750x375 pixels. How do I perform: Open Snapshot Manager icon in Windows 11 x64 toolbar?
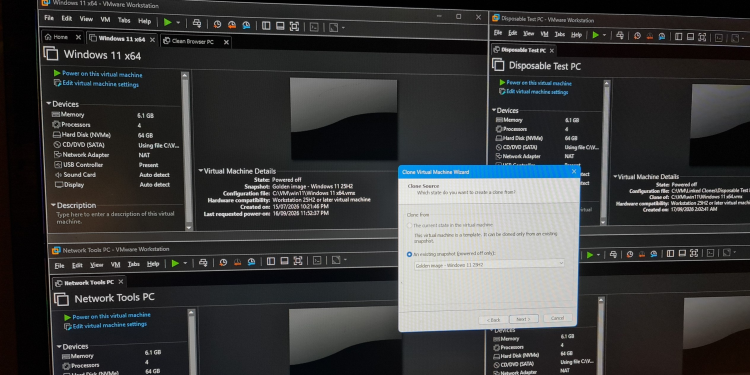click(x=246, y=25)
